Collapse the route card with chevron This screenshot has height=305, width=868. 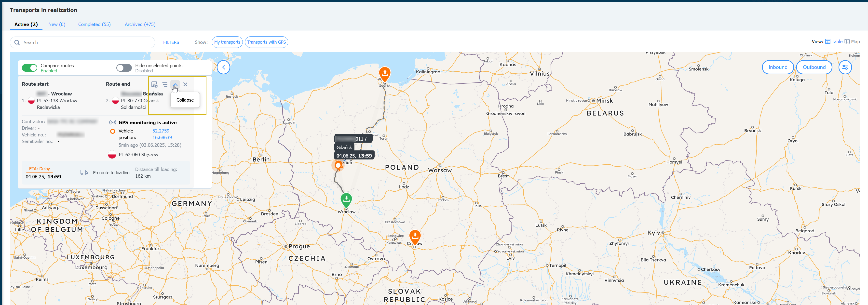tap(175, 84)
